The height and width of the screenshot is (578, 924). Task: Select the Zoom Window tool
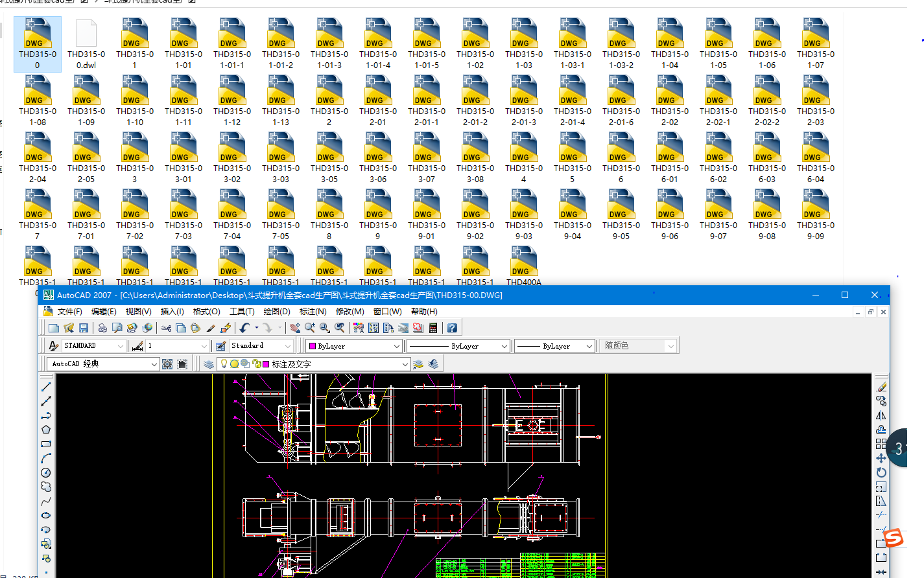point(325,328)
